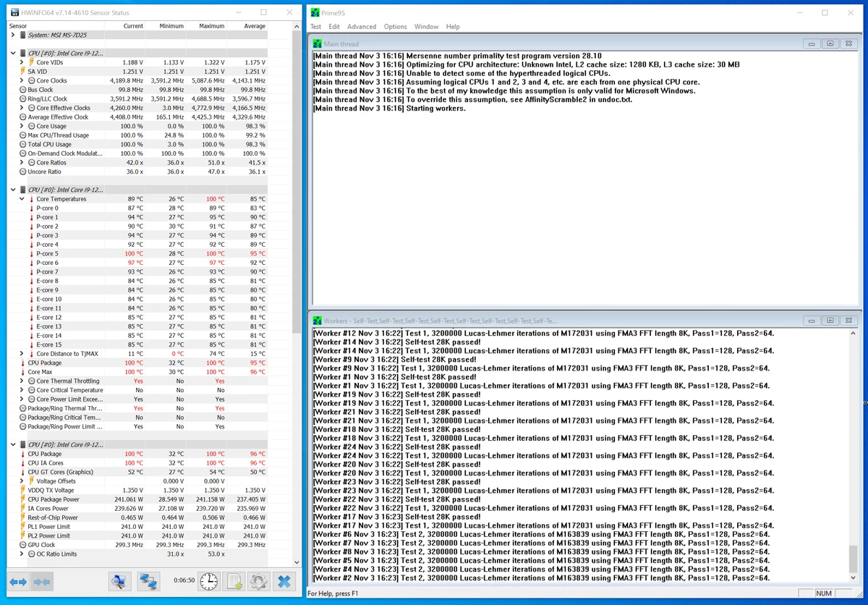Expand the Core Critical Temperature row

pos(22,390)
